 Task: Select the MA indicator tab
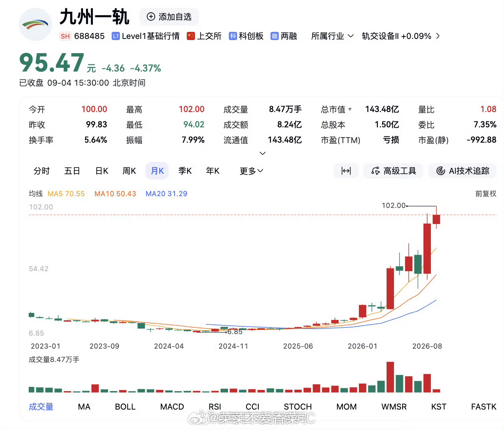(84, 407)
